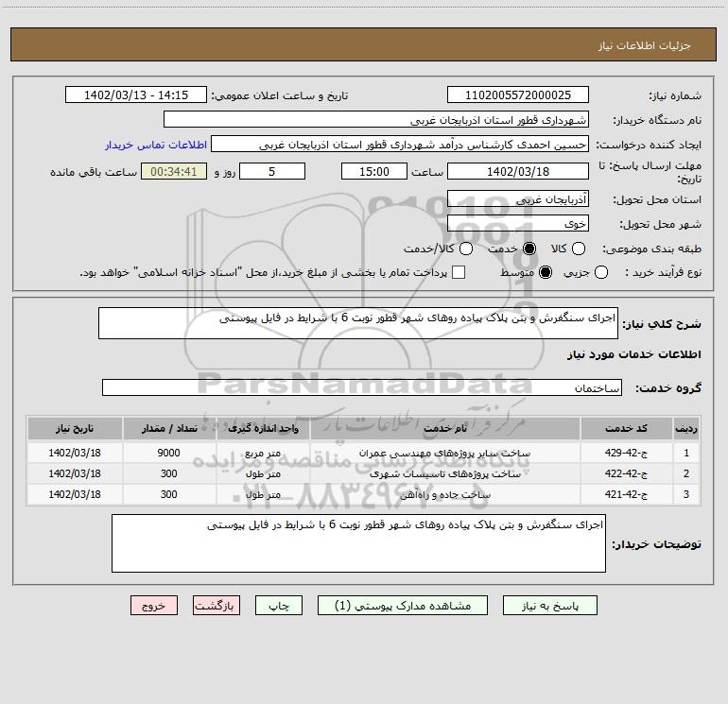Click the request creator field حسین احمدی
Image resolution: width=728 pixels, height=704 pixels.
[400, 145]
